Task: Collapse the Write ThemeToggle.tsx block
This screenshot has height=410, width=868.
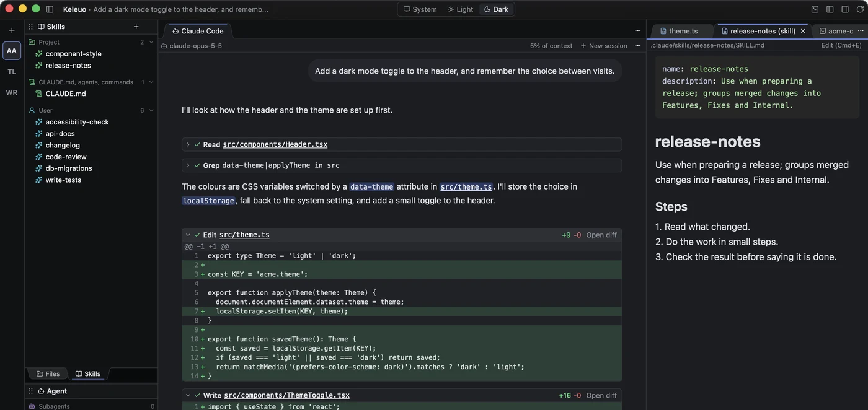Action: (x=188, y=395)
